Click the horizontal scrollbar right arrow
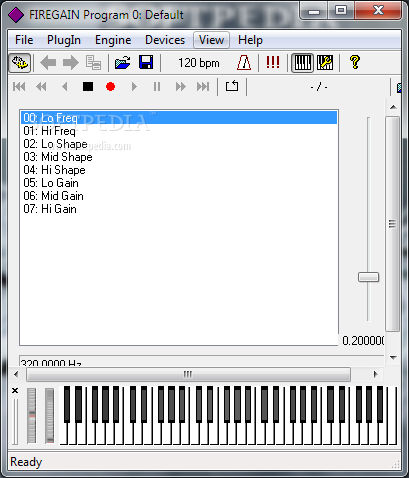Viewport: 409px width, 478px height. pyautogui.click(x=376, y=374)
